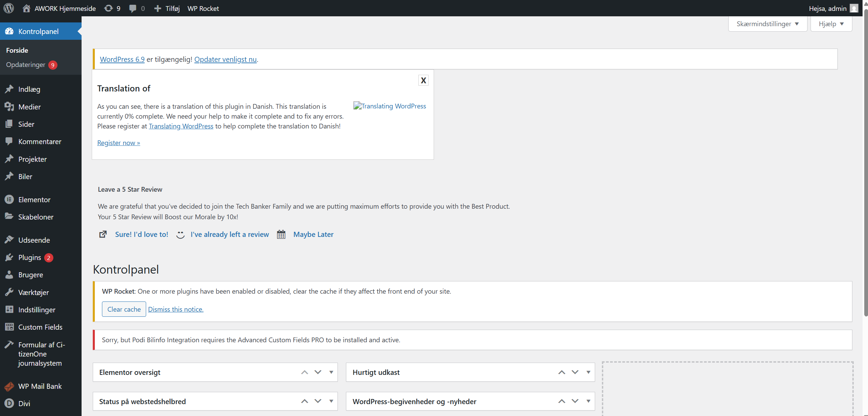Open the Hjælp dropdown tab
This screenshot has height=416, width=868.
coord(831,24)
